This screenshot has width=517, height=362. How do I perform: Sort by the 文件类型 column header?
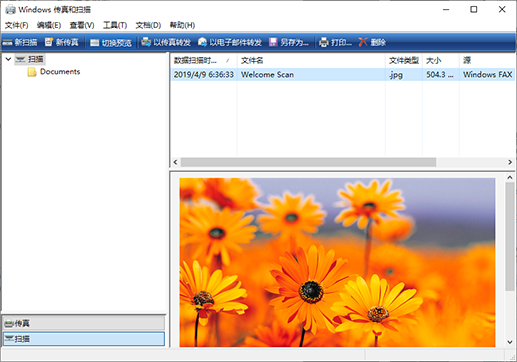click(404, 60)
